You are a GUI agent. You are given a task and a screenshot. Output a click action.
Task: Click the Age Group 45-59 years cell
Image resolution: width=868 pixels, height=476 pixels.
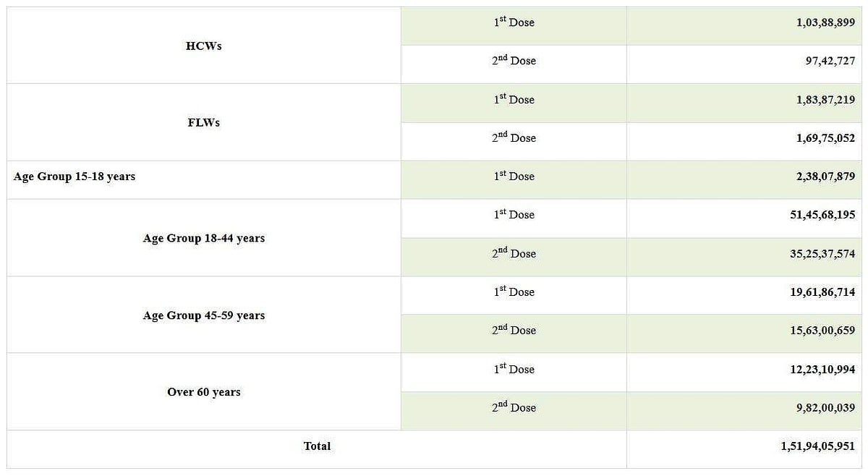point(203,315)
